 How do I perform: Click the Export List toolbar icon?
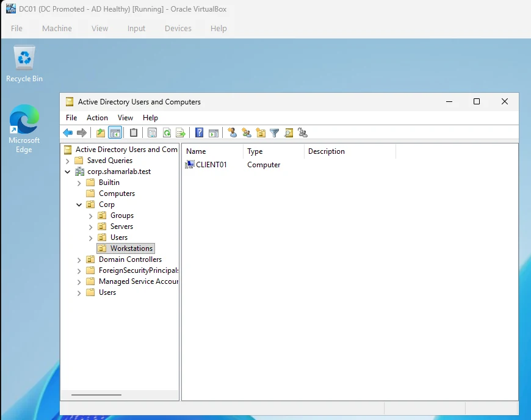pyautogui.click(x=181, y=132)
